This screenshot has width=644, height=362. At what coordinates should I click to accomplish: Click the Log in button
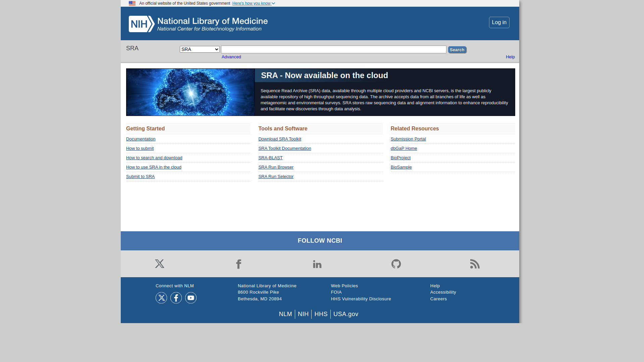pyautogui.click(x=499, y=22)
